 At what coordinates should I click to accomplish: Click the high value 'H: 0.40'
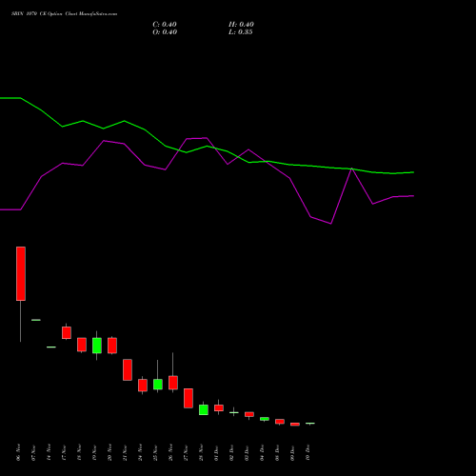[241, 25]
